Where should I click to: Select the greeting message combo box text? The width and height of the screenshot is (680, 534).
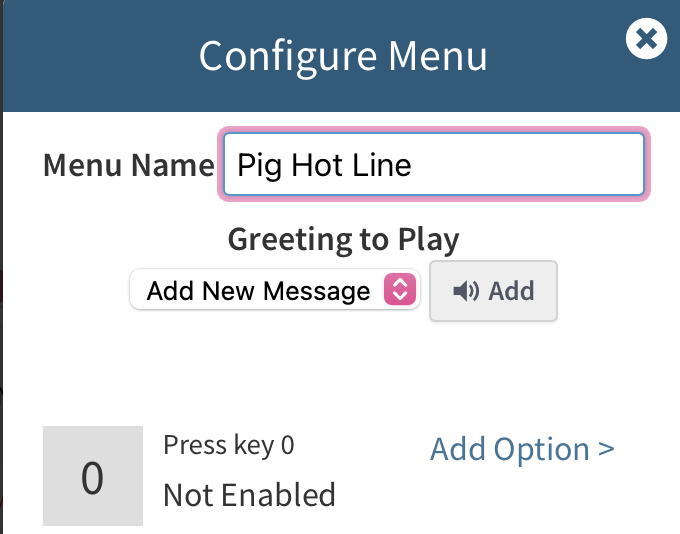coord(258,291)
